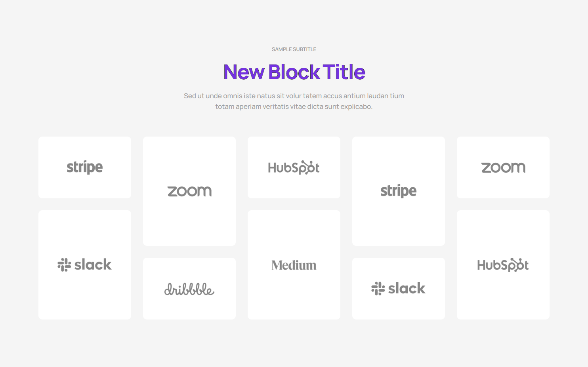The width and height of the screenshot is (588, 367).
Task: Select the Zoom logo in the small card
Action: pos(503,167)
